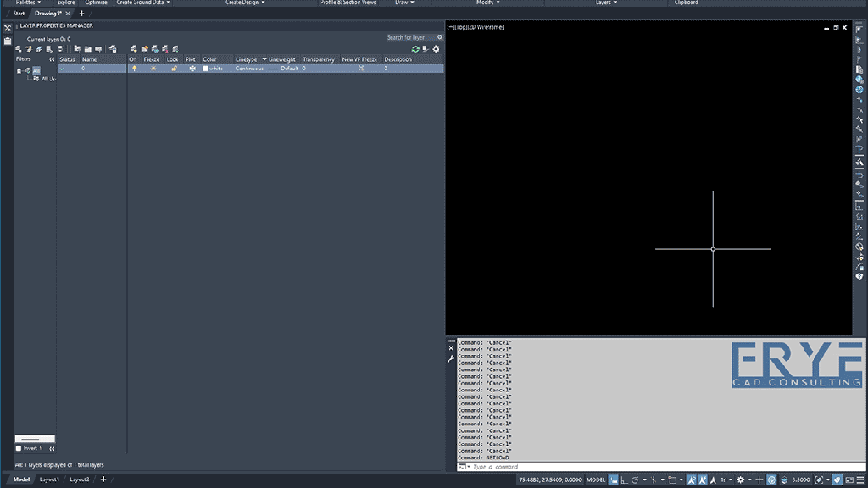The image size is (868, 488).
Task: Switch to the Start tab
Action: 19,14
